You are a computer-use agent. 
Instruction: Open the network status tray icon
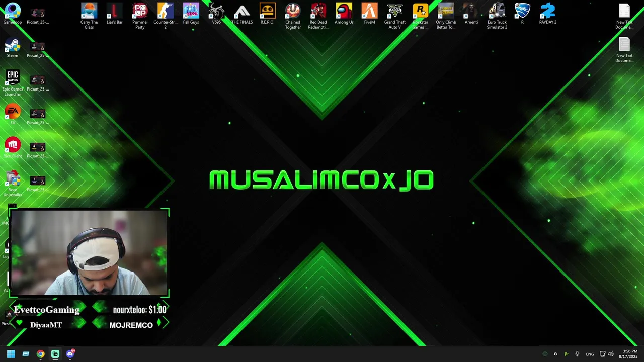pos(602,354)
